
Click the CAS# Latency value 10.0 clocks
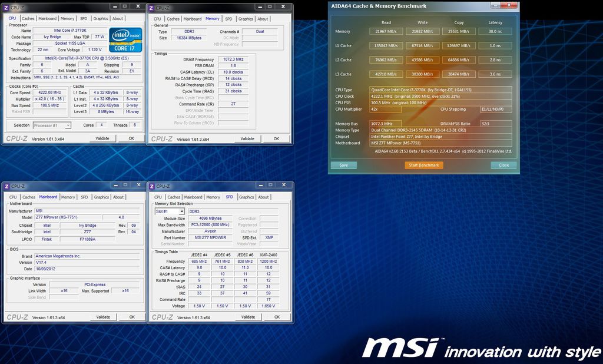(x=233, y=72)
